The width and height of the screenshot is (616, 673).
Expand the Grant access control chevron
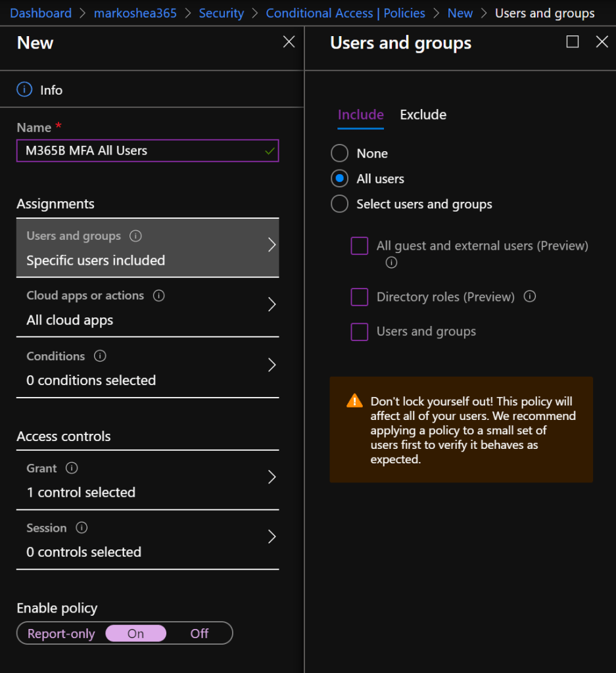272,477
